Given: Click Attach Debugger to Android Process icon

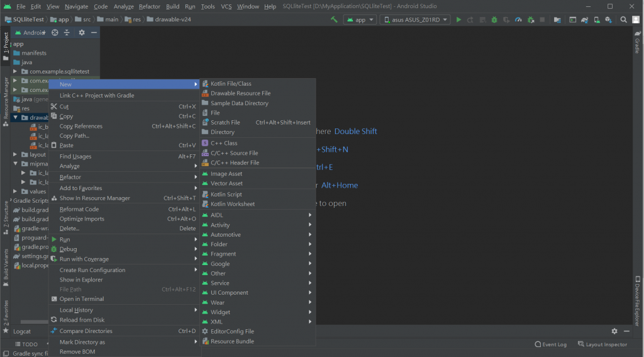Looking at the screenshot, I should 531,20.
